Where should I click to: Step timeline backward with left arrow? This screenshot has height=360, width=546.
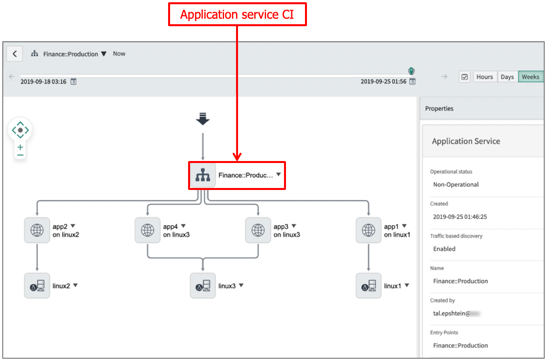pos(12,76)
